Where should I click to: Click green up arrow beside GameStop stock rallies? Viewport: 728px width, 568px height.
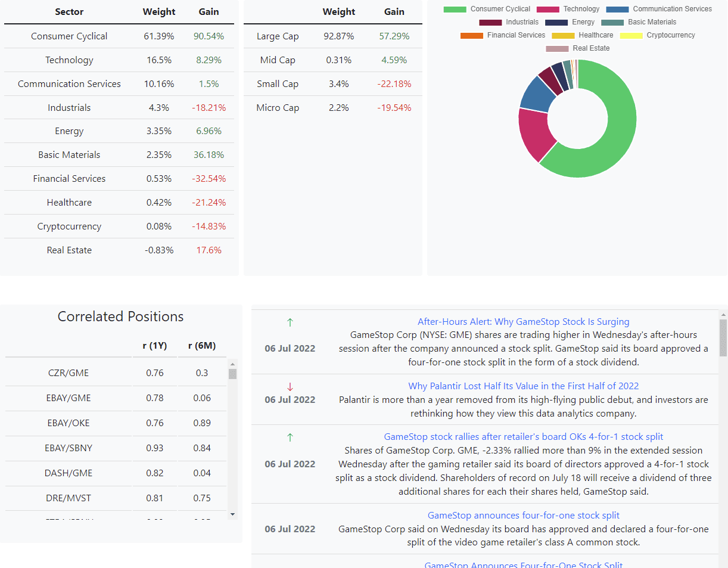[290, 437]
